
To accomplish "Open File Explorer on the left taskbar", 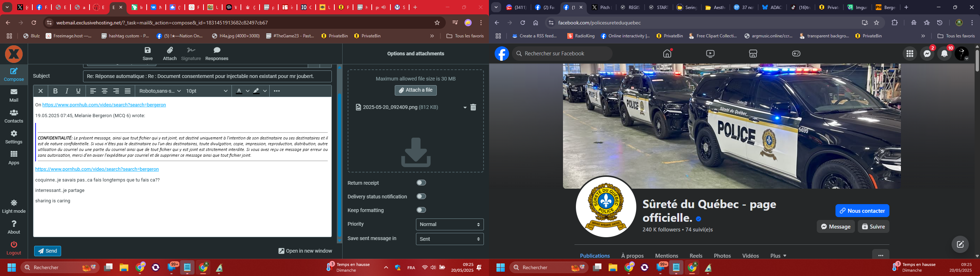I will [124, 268].
